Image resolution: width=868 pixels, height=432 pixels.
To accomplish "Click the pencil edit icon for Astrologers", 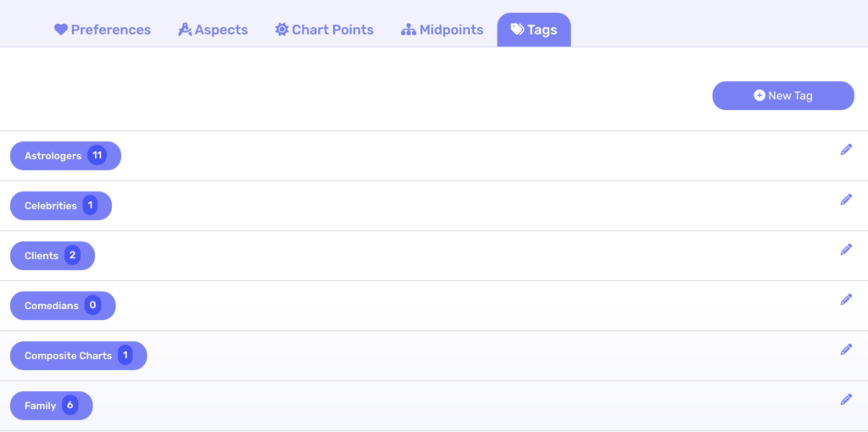I will point(846,150).
